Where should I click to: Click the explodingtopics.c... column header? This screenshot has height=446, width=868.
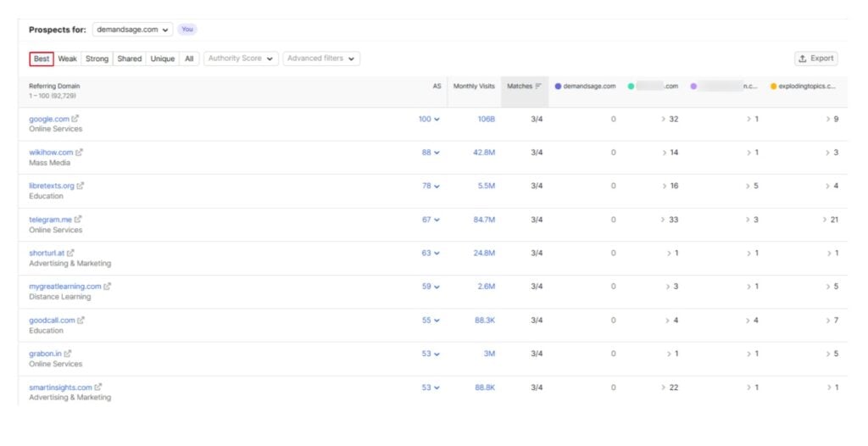[x=803, y=86]
